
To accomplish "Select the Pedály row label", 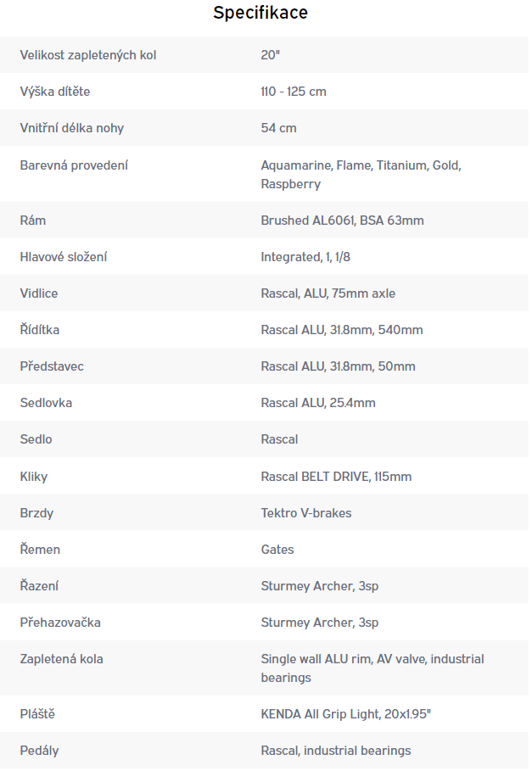I will pyautogui.click(x=39, y=751).
